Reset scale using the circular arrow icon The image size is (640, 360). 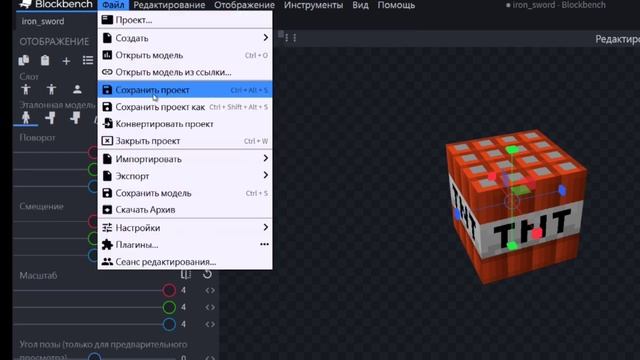[207, 274]
